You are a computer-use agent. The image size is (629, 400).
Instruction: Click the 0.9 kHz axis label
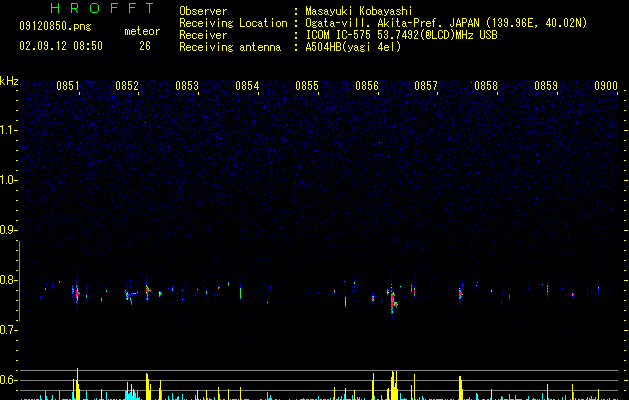(8, 230)
